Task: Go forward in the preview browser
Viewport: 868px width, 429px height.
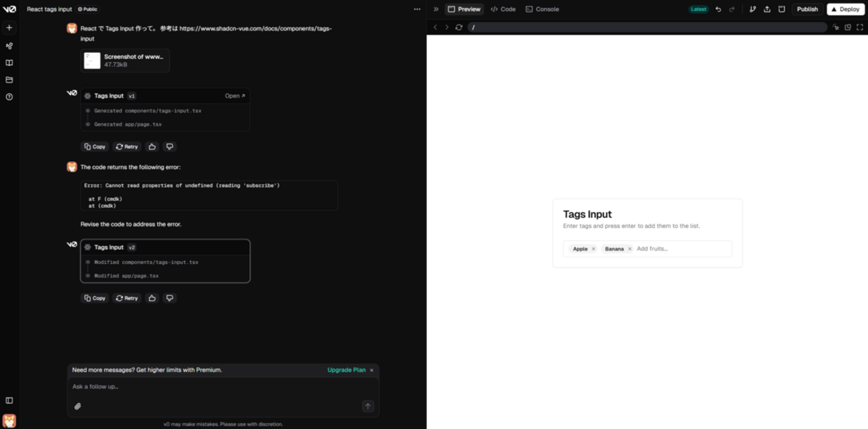Action: pos(446,27)
